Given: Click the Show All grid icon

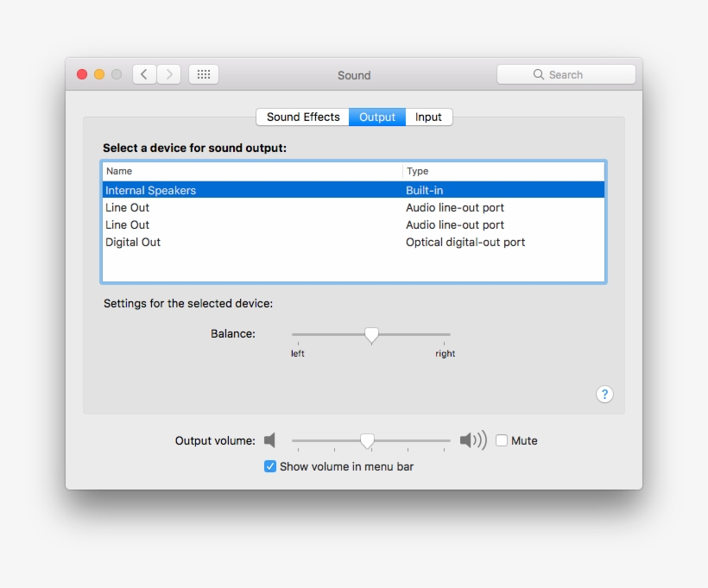Looking at the screenshot, I should point(204,73).
